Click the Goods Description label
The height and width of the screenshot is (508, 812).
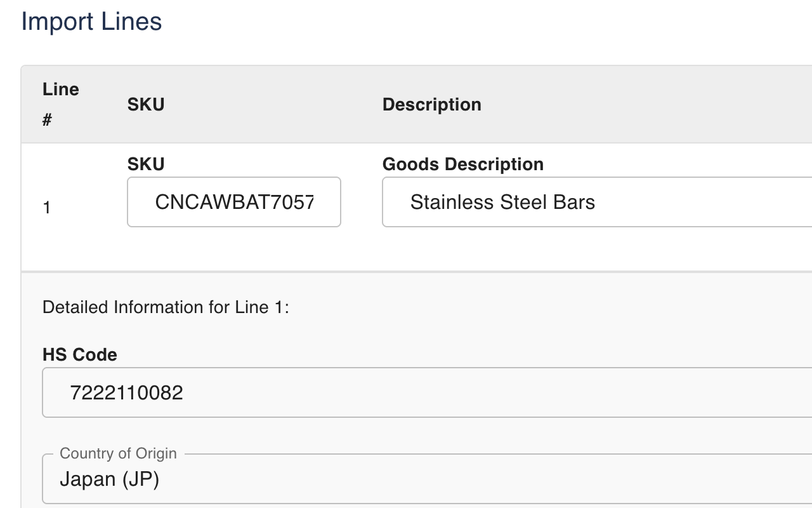tap(462, 164)
